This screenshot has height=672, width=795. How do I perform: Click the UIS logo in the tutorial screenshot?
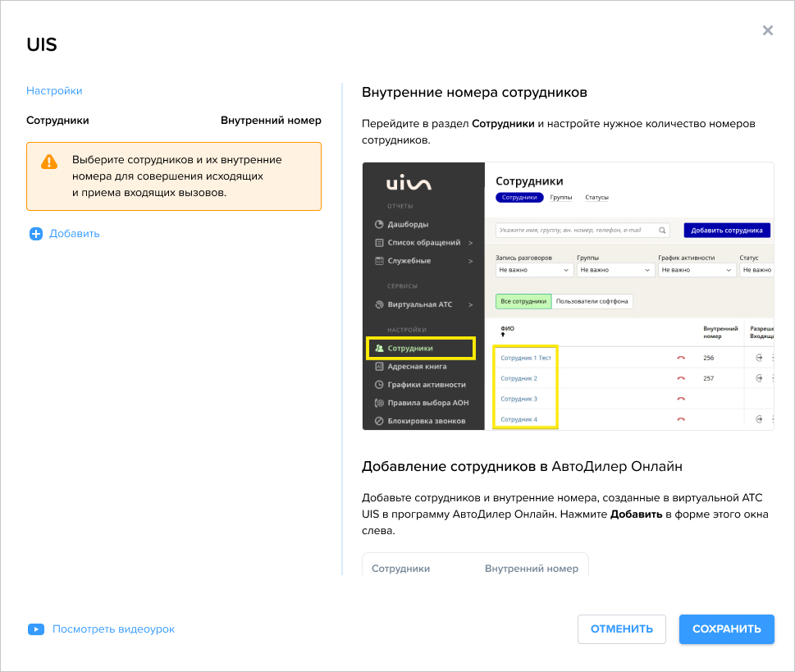[x=409, y=183]
